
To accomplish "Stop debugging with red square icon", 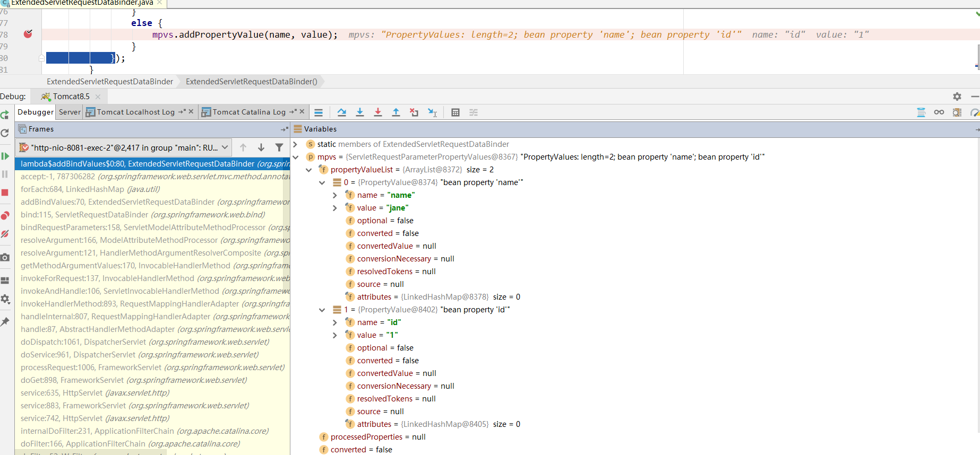I will [x=5, y=192].
